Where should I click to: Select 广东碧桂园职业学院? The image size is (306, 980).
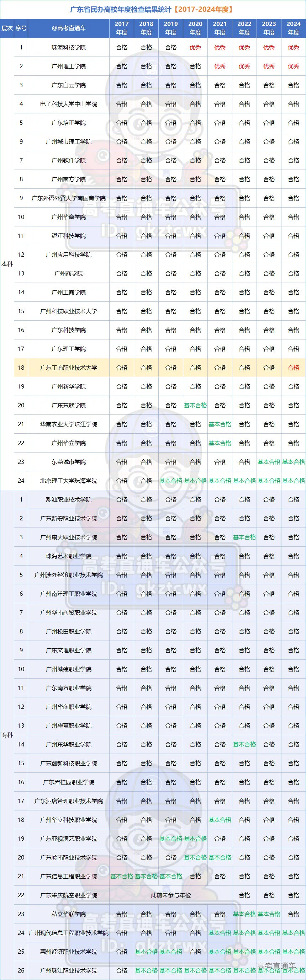[69, 782]
